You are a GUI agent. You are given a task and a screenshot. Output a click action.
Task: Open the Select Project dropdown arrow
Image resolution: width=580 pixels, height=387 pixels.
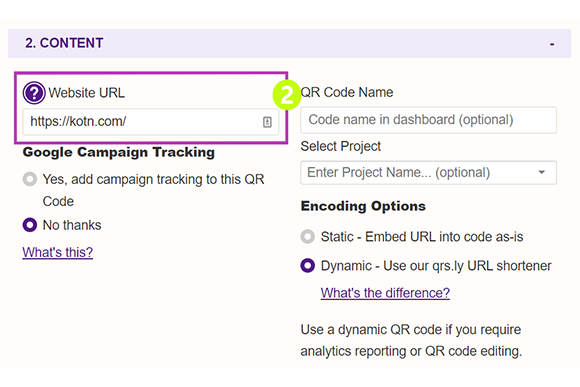pyautogui.click(x=542, y=172)
